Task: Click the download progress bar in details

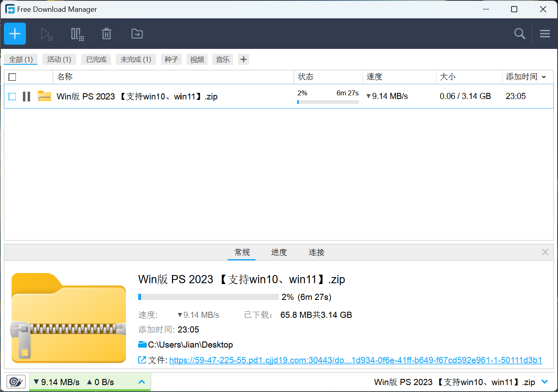Action: (x=208, y=297)
